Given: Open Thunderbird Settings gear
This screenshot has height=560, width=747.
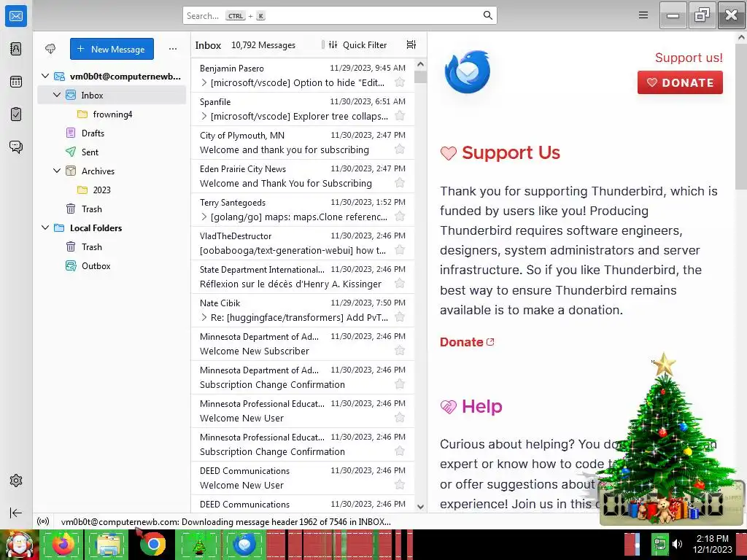Looking at the screenshot, I should (16, 481).
